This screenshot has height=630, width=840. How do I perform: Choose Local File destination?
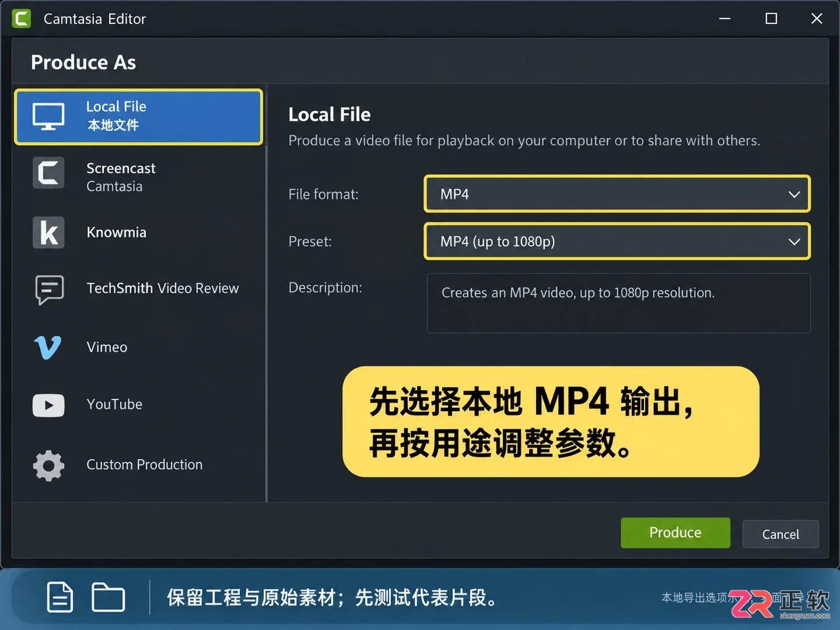click(139, 117)
